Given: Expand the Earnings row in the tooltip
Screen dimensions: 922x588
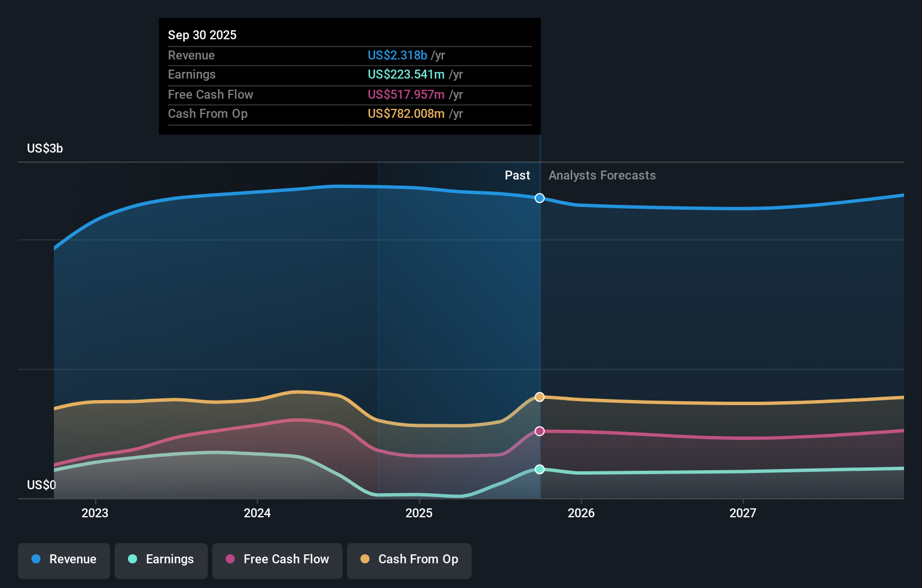Looking at the screenshot, I should (x=191, y=74).
